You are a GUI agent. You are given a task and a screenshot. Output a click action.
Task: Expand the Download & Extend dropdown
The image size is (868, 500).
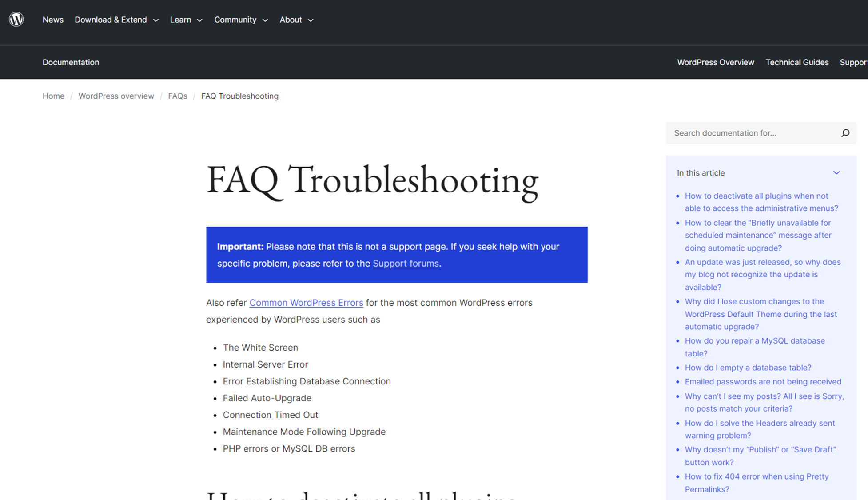tap(116, 20)
